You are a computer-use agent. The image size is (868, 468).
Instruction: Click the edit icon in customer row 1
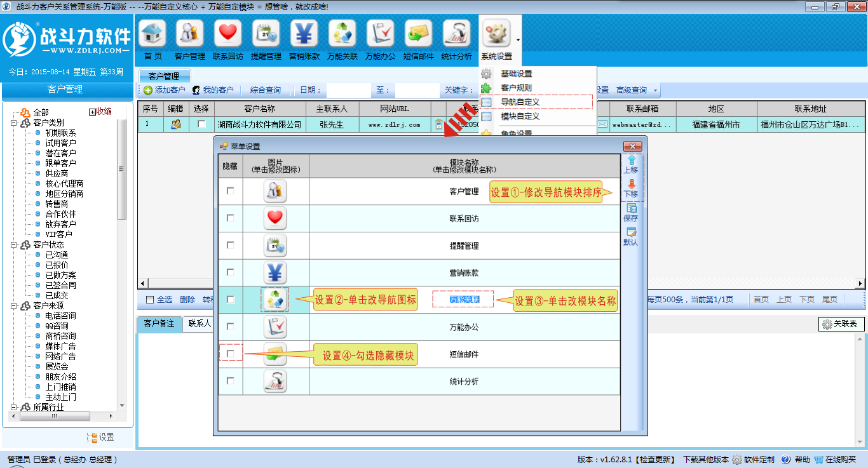(x=176, y=124)
